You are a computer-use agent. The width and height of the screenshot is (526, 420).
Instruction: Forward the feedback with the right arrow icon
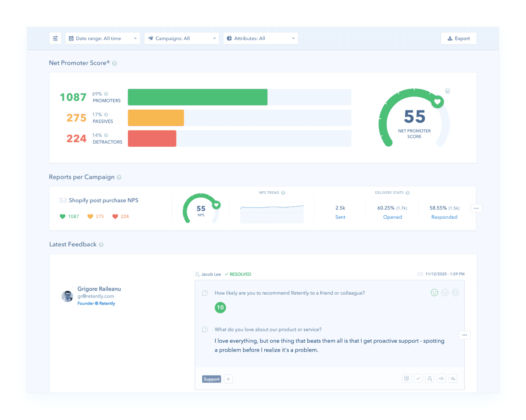[x=442, y=379]
